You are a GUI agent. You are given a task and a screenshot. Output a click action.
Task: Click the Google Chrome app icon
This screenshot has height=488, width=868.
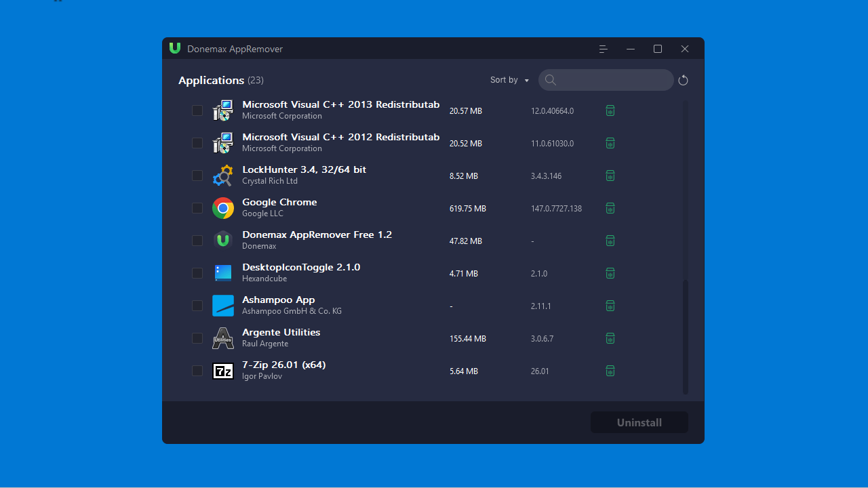pyautogui.click(x=223, y=208)
